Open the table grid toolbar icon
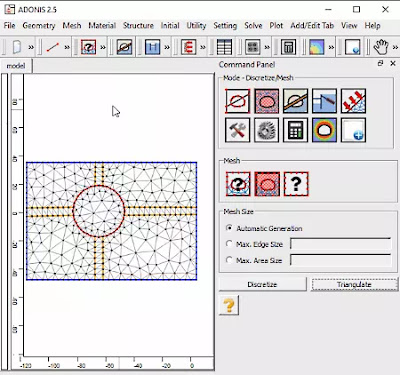400x375 pixels. pos(224,47)
